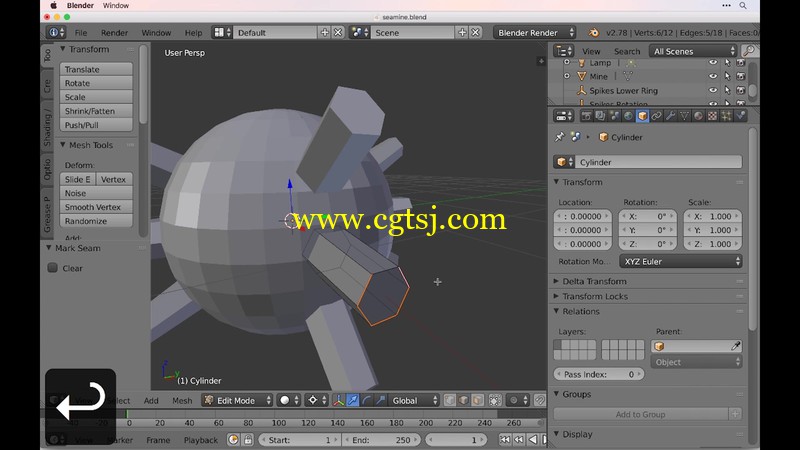Toggle timeline frame range lock icon

[x=248, y=440]
